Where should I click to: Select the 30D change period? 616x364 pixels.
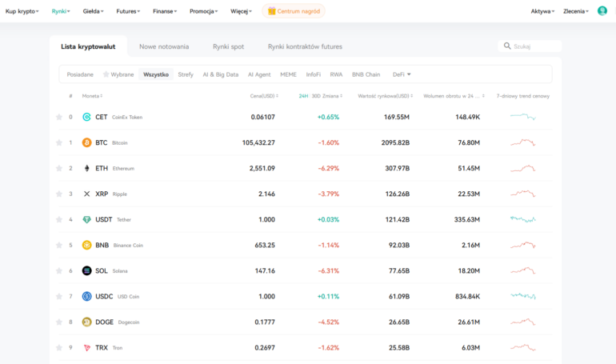[x=318, y=96]
